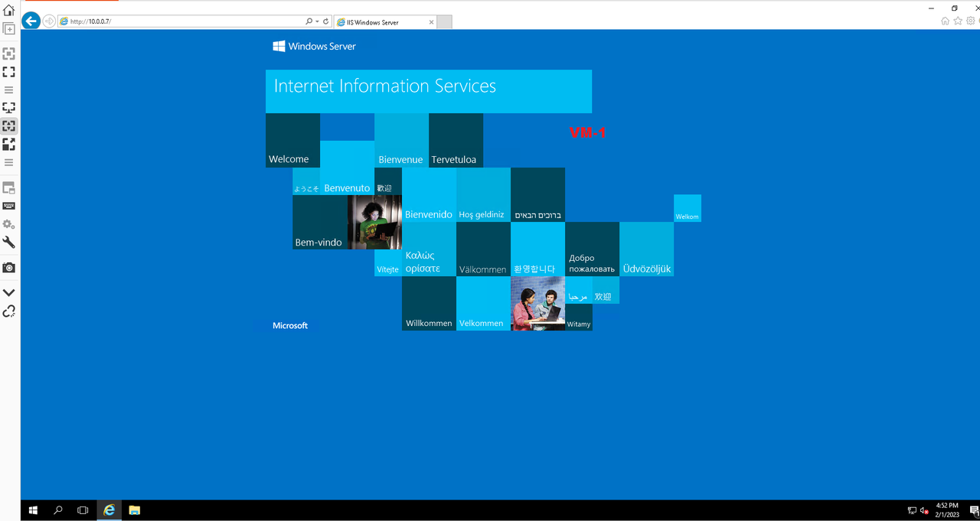Select the IIS Windows Server tab
This screenshot has height=521, width=980.
(384, 22)
